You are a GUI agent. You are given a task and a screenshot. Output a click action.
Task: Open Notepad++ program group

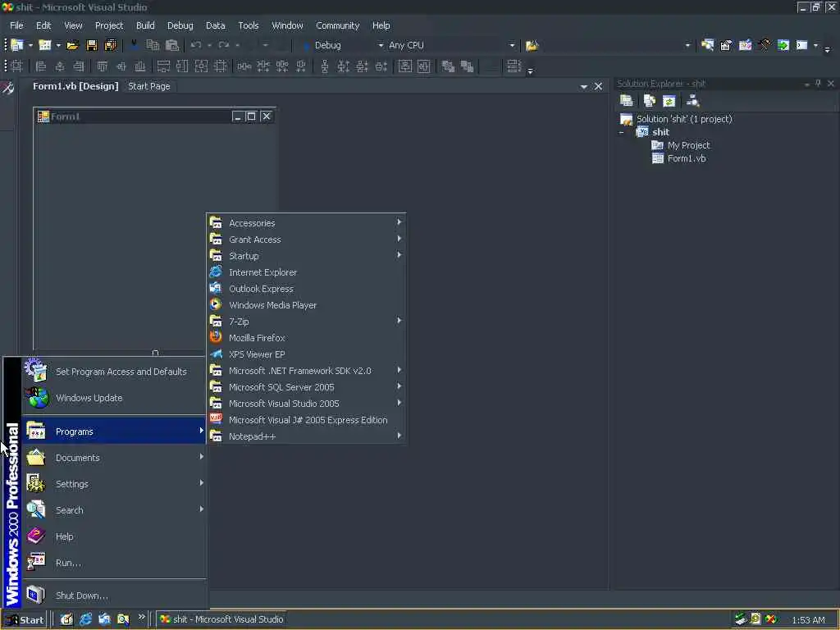coord(306,436)
